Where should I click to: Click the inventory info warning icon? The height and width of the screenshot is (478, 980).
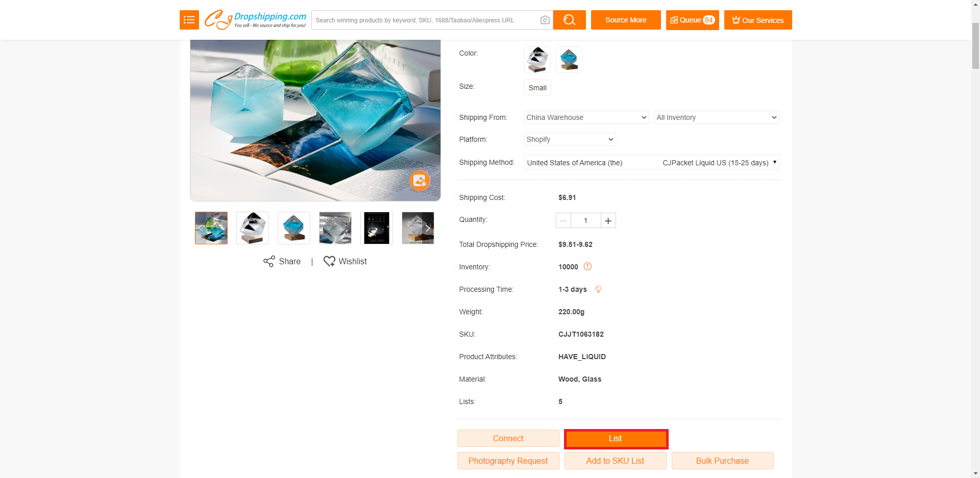pos(587,266)
